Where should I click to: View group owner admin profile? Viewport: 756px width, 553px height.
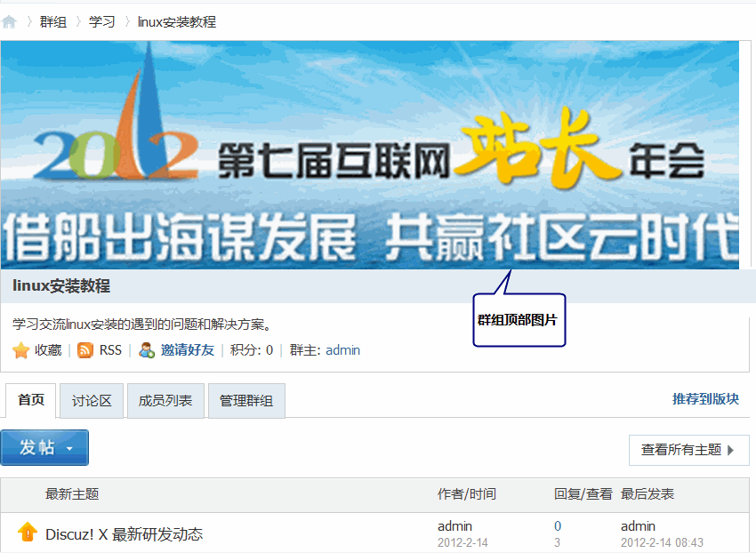pos(342,350)
